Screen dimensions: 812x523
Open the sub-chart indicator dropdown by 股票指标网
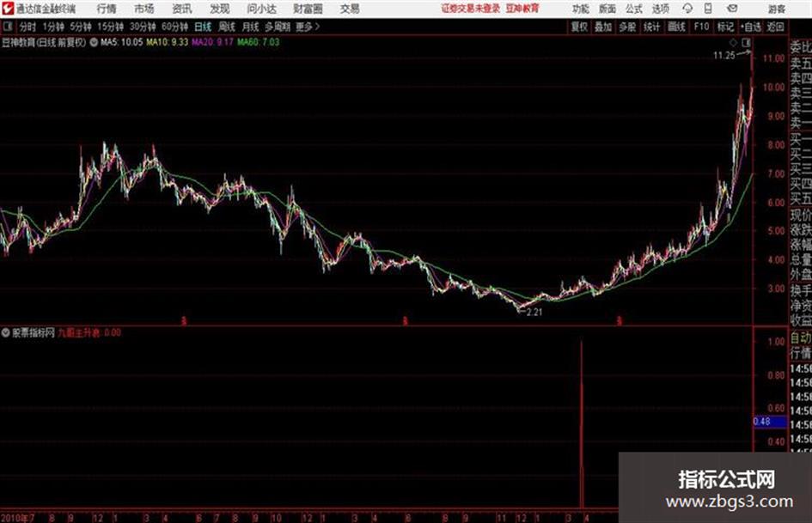6,332
